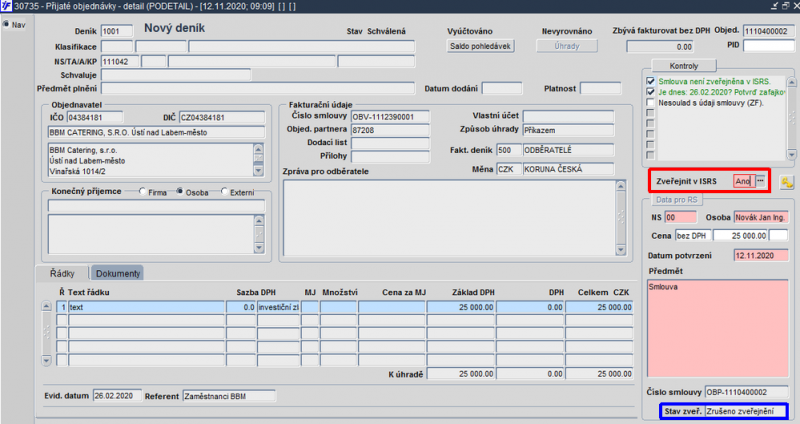Click the Základ DPH cell 25 000.00 in row 1

tap(461, 307)
